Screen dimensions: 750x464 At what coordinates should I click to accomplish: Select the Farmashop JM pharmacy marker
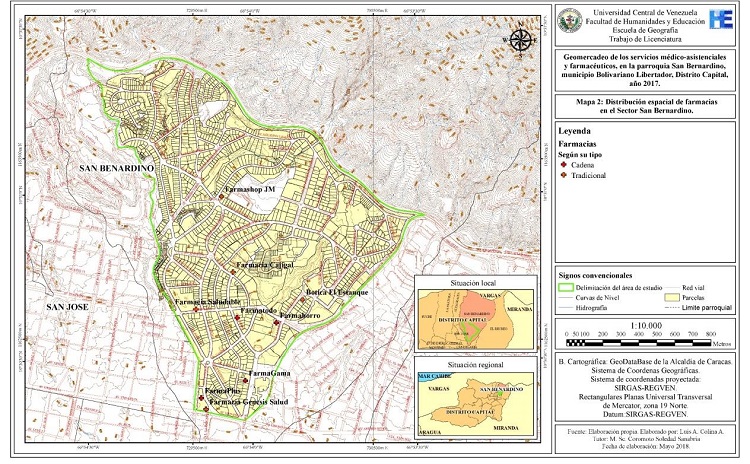pyautogui.click(x=221, y=197)
